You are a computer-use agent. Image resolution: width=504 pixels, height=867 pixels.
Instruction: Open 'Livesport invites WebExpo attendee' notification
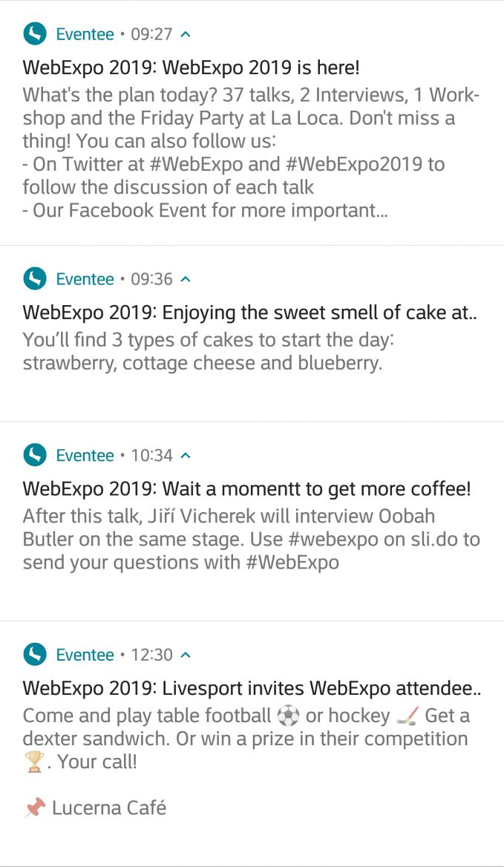(x=252, y=689)
